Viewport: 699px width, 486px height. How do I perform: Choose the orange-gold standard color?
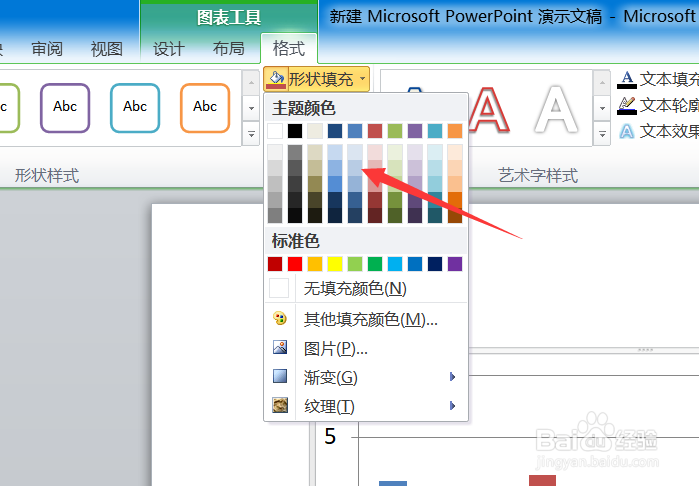pyautogui.click(x=315, y=264)
